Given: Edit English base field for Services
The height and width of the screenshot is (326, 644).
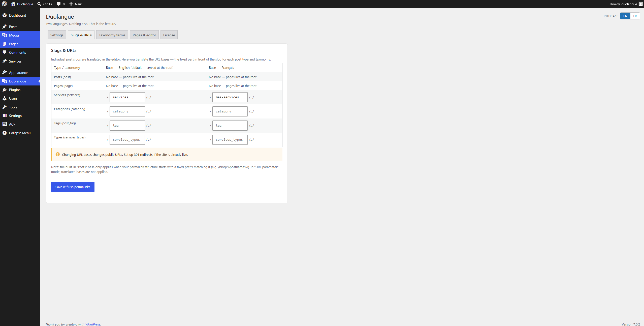Looking at the screenshot, I should tap(127, 97).
